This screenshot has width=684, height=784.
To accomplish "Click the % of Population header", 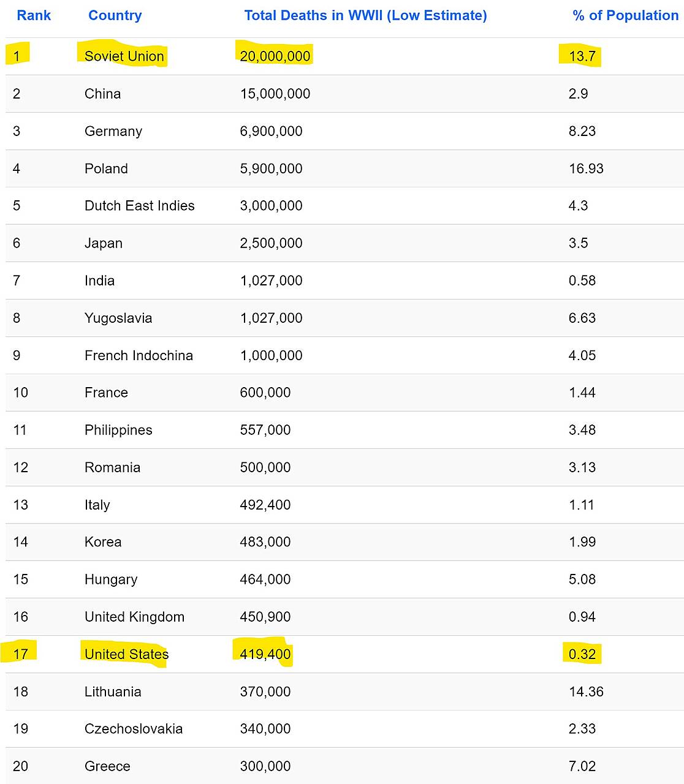I will (625, 15).
